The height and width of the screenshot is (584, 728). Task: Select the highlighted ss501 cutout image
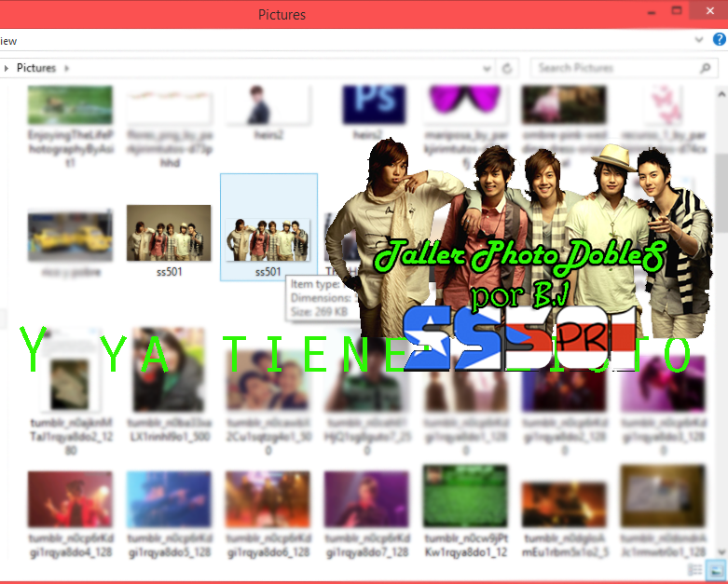coord(268,227)
